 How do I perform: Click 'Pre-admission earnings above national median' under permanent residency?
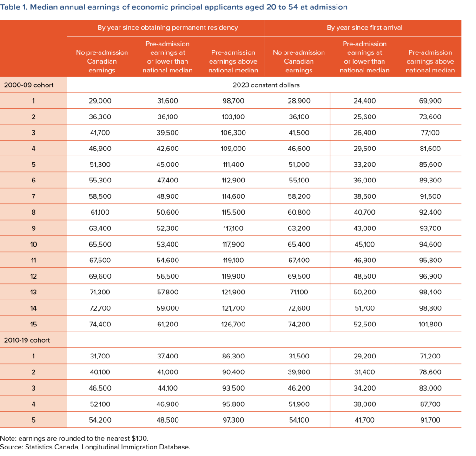(233, 61)
